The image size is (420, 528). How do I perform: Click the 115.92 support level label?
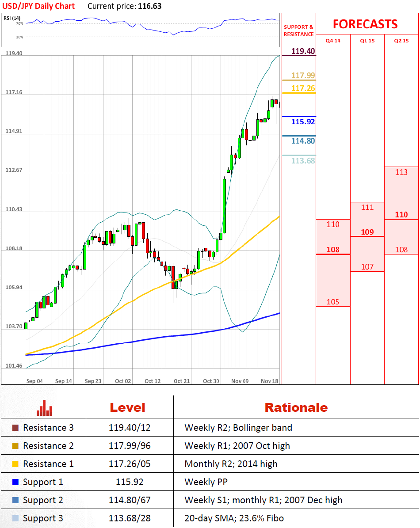click(x=303, y=122)
